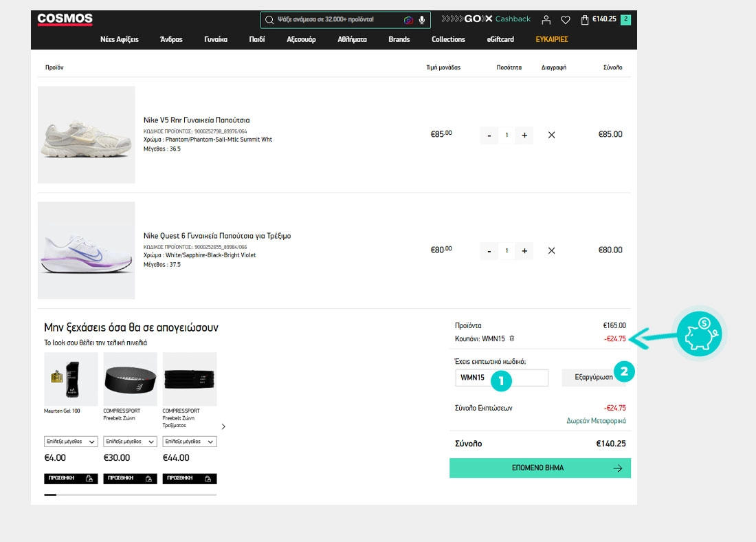
Task: Open Άνδρας menu
Action: [x=171, y=40]
